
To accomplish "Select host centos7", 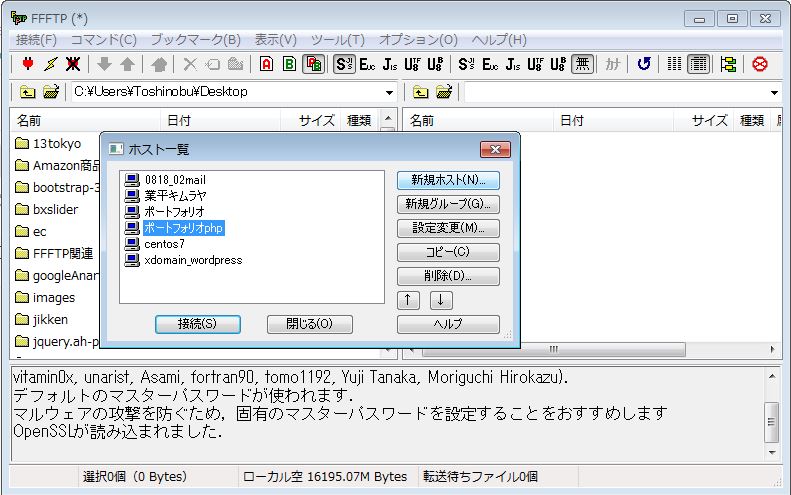I will (x=164, y=244).
